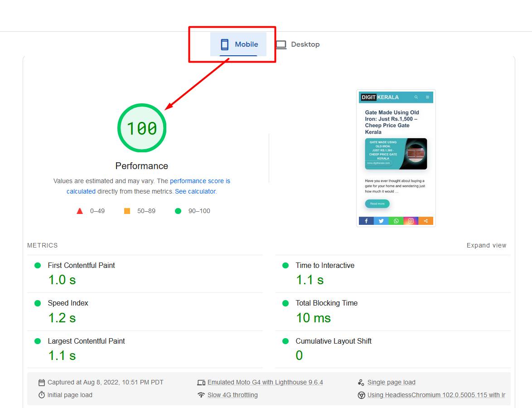The image size is (532, 408).
Task: Switch to the Desktop tab
Action: click(298, 44)
